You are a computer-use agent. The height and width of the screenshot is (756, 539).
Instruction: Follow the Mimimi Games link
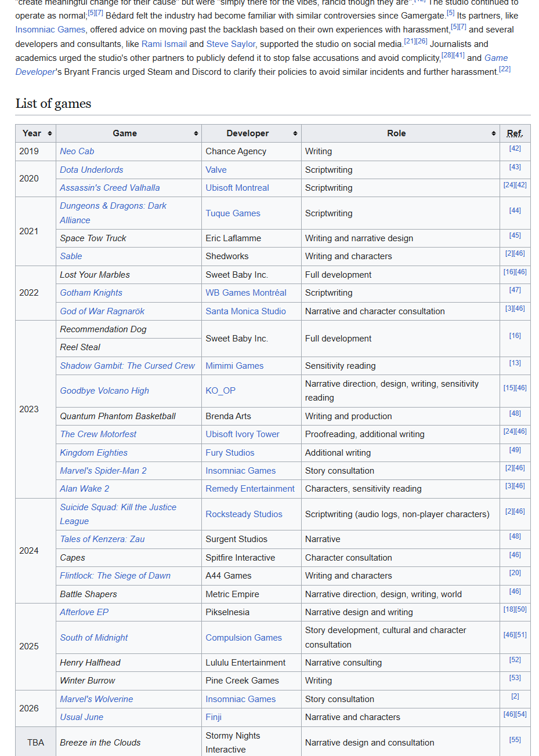[234, 366]
